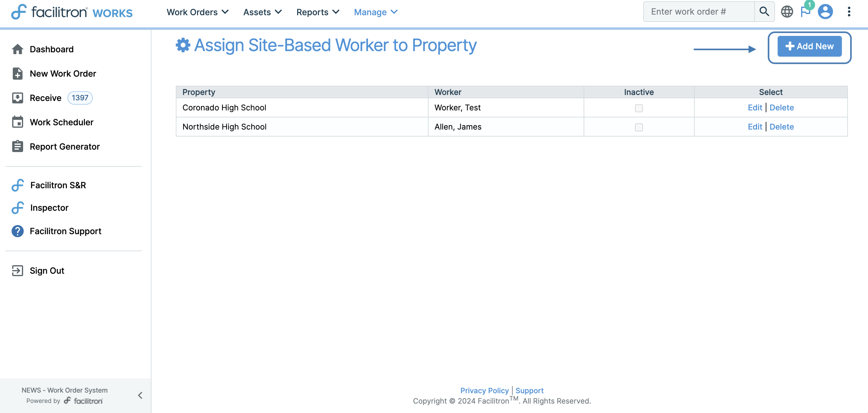Click Edit for Allen, James row
This screenshot has height=413, width=868.
[755, 127]
